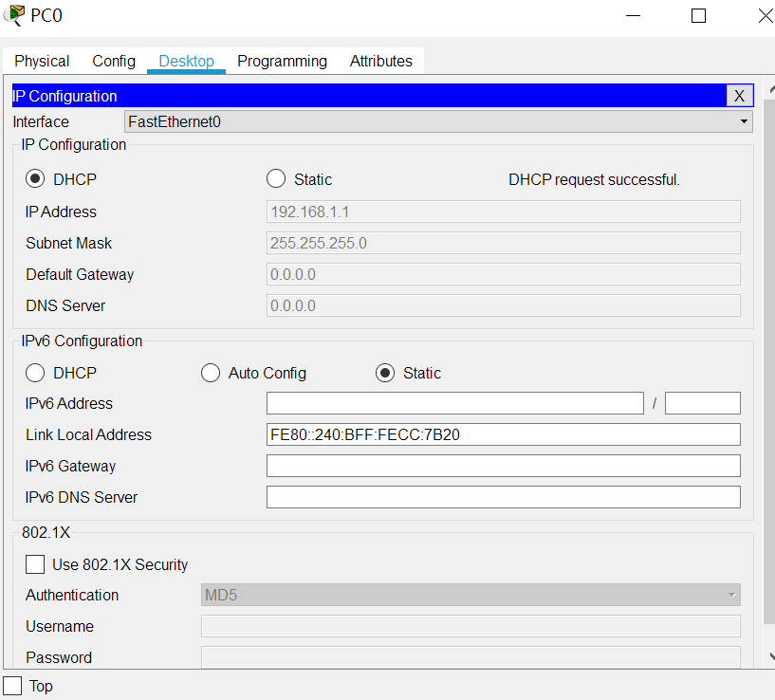Focus the IPv6 DNS Server field
Viewport: 775px width, 700px height.
point(503,497)
